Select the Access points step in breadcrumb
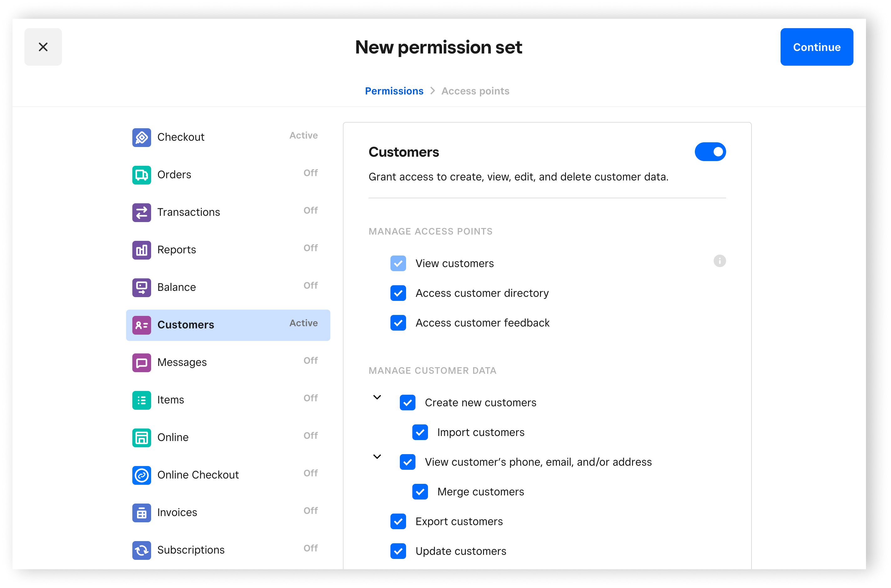Viewport: 891px width, 588px height. [x=475, y=91]
